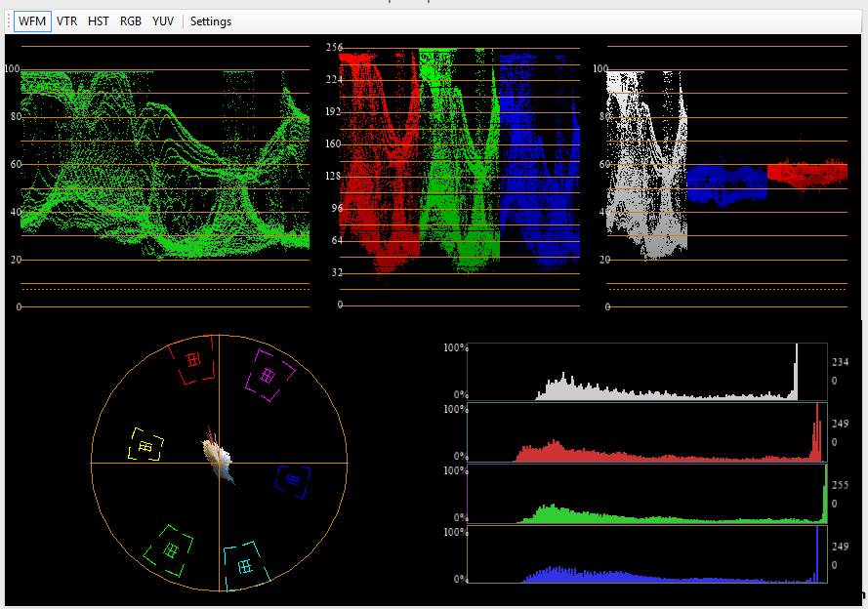Screen dimensions: 868x609
Task: Click the cyan target box on vectorscope
Action: point(244,565)
